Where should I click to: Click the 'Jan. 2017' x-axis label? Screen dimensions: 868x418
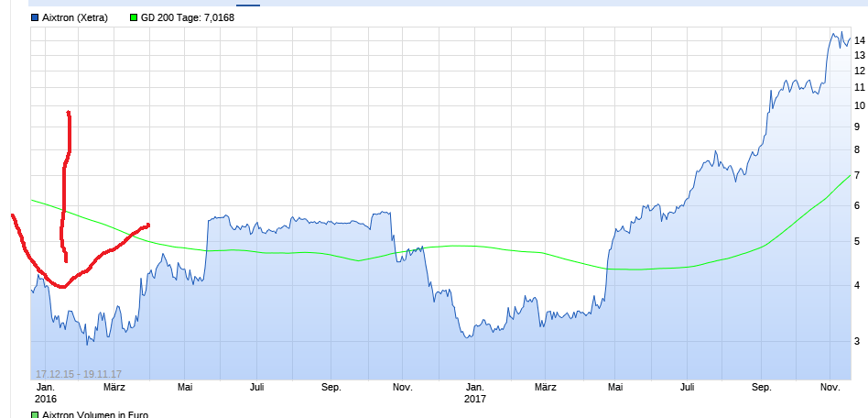pyautogui.click(x=475, y=392)
